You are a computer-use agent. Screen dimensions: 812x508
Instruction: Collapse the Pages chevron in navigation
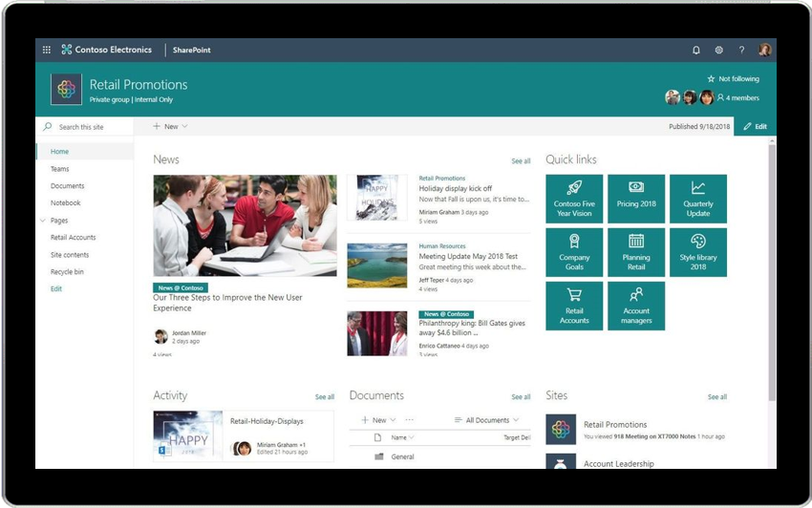pos(42,220)
